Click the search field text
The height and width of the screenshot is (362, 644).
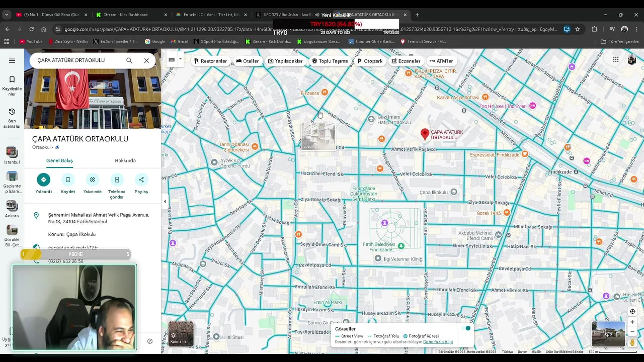pyautogui.click(x=71, y=60)
